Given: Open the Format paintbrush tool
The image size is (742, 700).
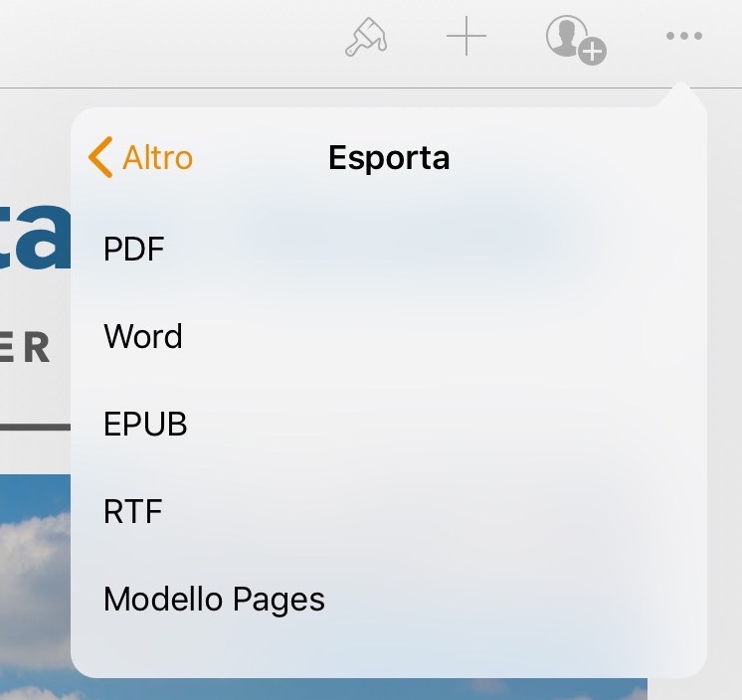Looking at the screenshot, I should click(366, 37).
